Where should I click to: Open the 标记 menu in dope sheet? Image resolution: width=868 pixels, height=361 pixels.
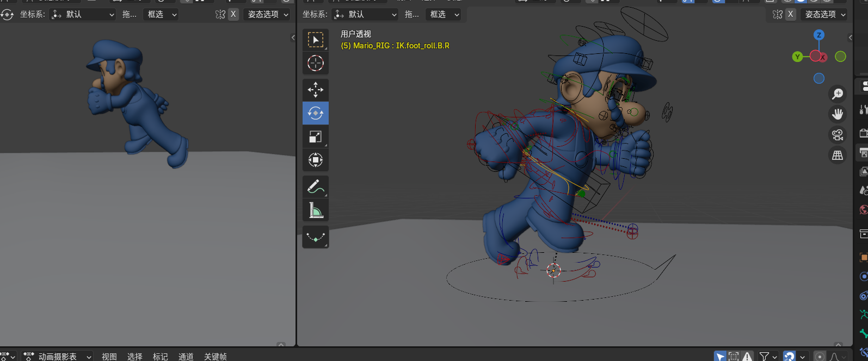pyautogui.click(x=160, y=357)
